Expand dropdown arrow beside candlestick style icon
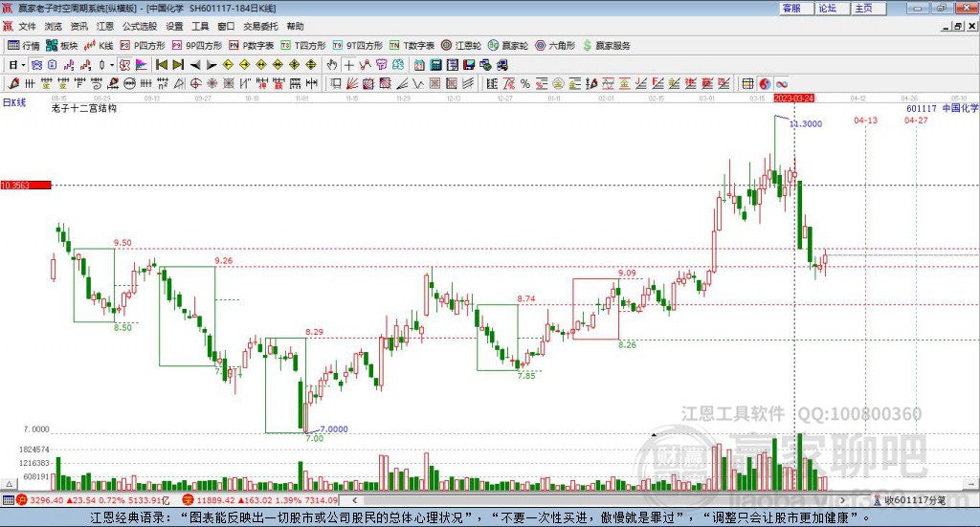Screen dimensions: 980x527 pyautogui.click(x=112, y=65)
